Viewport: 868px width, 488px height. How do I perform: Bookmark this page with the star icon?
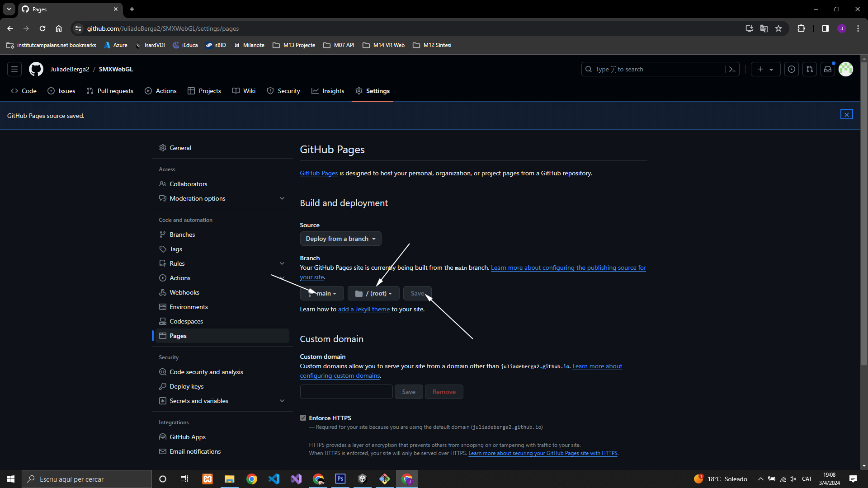[x=778, y=28]
